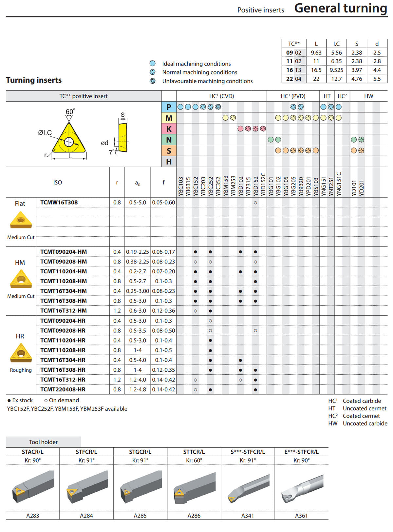Select the blue P material tile
This screenshot has width=393, height=532.
tap(169, 107)
